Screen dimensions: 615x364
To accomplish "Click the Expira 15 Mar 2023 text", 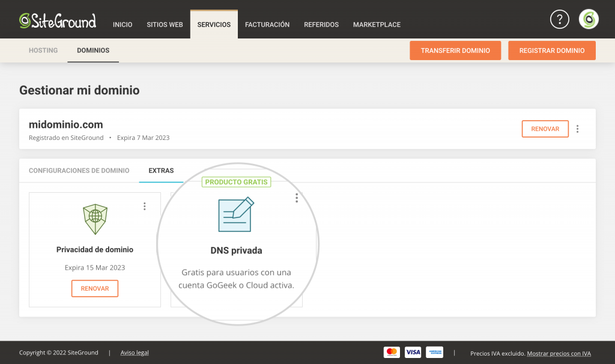I will tap(95, 267).
